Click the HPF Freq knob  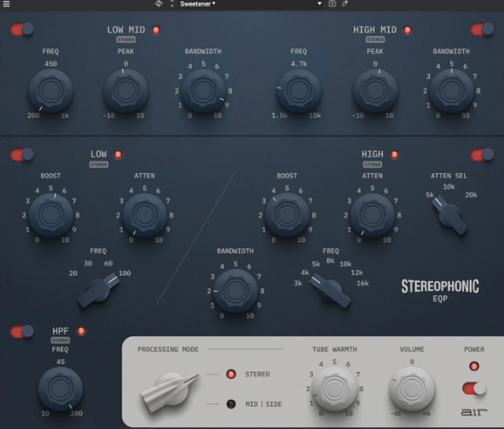pyautogui.click(x=61, y=389)
